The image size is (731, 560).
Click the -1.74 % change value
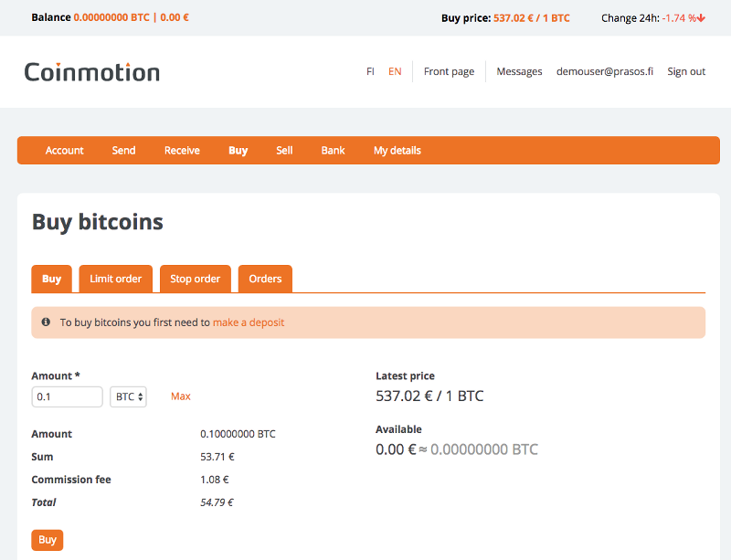[679, 18]
